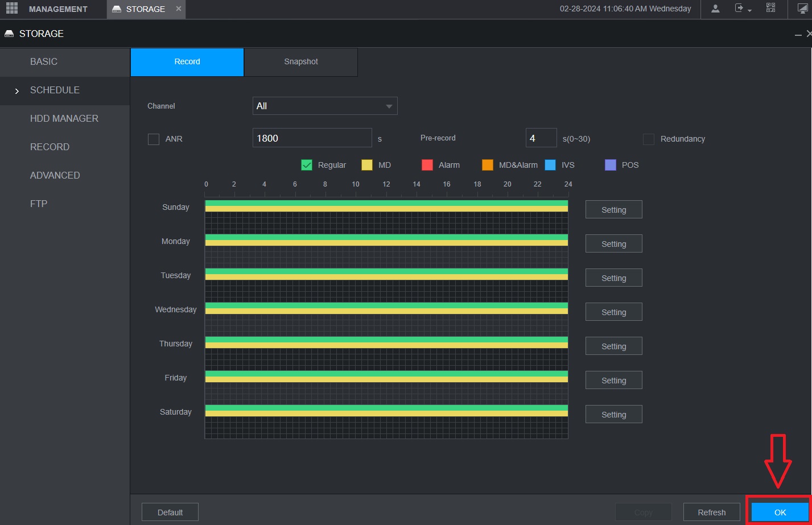
Task: Click the ANR seconds input field
Action: pos(312,138)
